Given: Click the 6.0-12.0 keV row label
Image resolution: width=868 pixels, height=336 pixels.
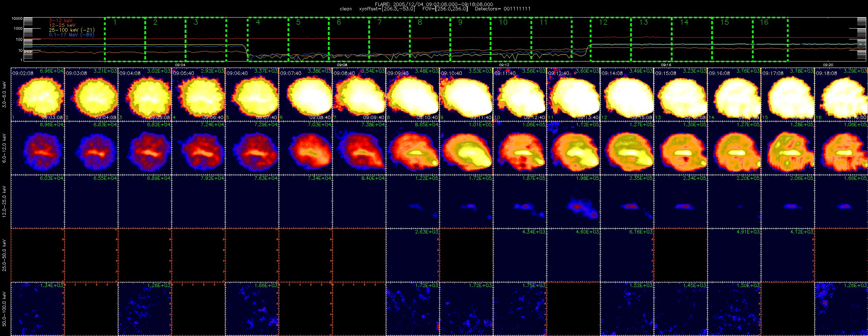Looking at the screenshot, I should point(4,148).
